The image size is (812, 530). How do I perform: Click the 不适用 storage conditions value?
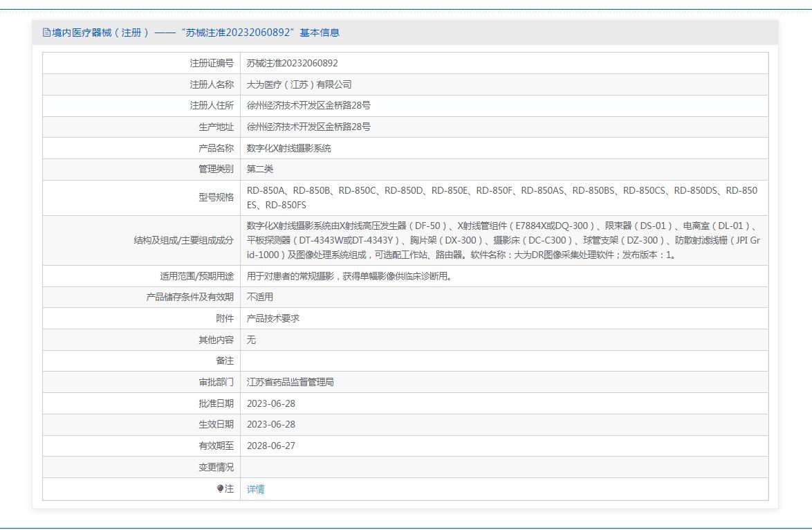[260, 297]
